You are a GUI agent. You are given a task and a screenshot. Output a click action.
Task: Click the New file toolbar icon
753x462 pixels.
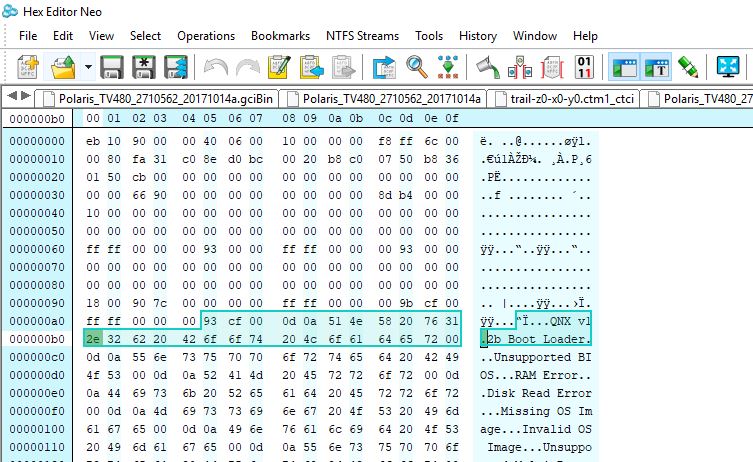[x=27, y=68]
